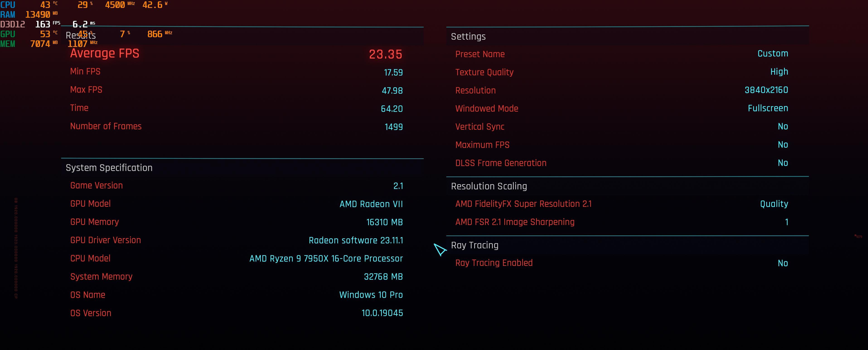Screen dimensions: 868x350
Task: Select the AMD Radeon VII GPU model value
Action: [371, 204]
